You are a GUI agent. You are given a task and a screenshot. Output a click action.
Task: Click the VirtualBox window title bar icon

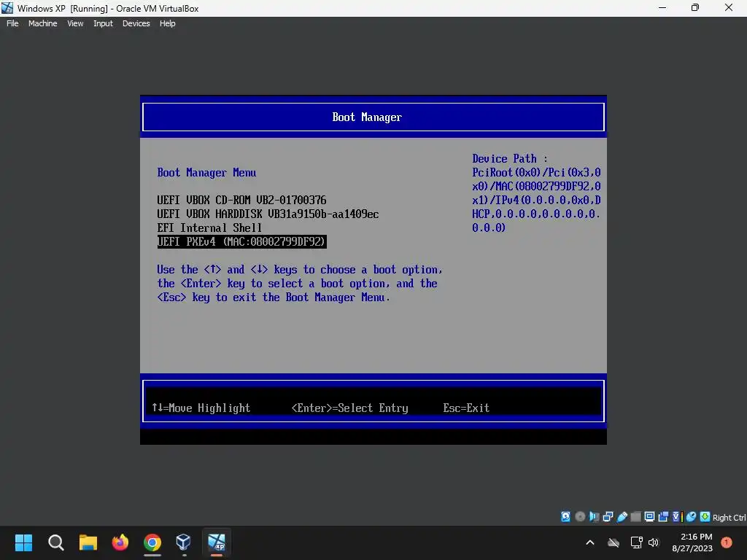click(x=7, y=7)
